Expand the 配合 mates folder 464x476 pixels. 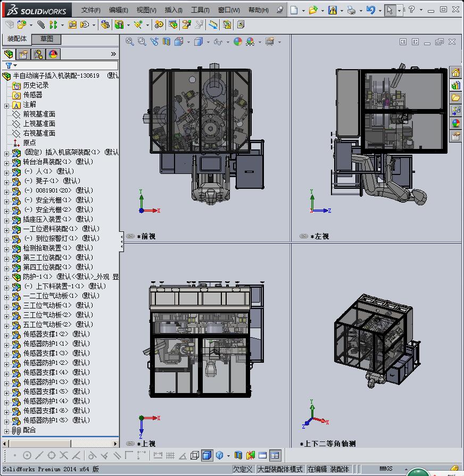click(x=6, y=430)
